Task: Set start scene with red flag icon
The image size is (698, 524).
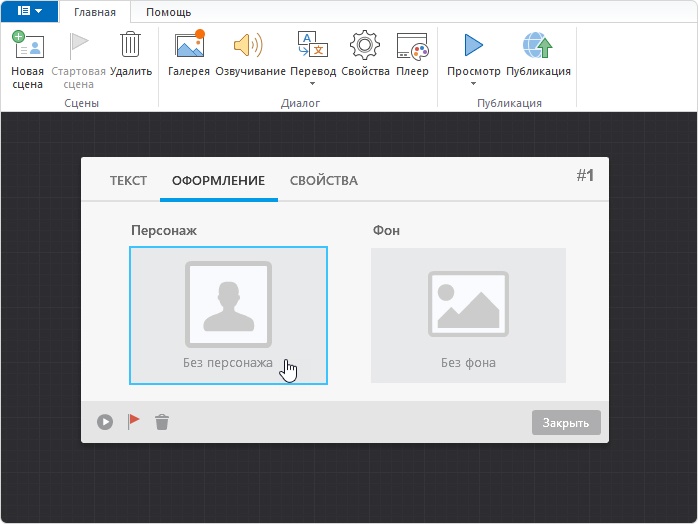Action: (134, 421)
